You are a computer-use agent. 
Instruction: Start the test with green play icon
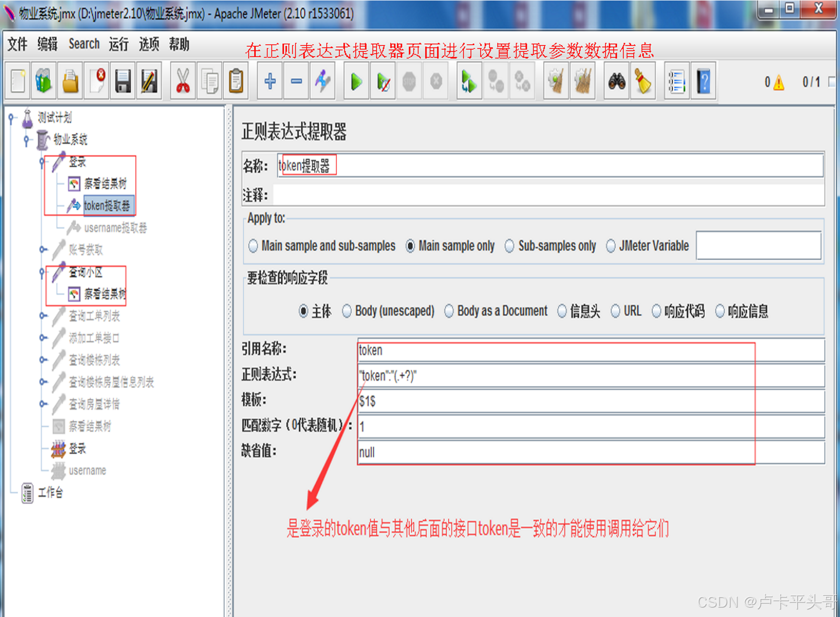pyautogui.click(x=356, y=81)
